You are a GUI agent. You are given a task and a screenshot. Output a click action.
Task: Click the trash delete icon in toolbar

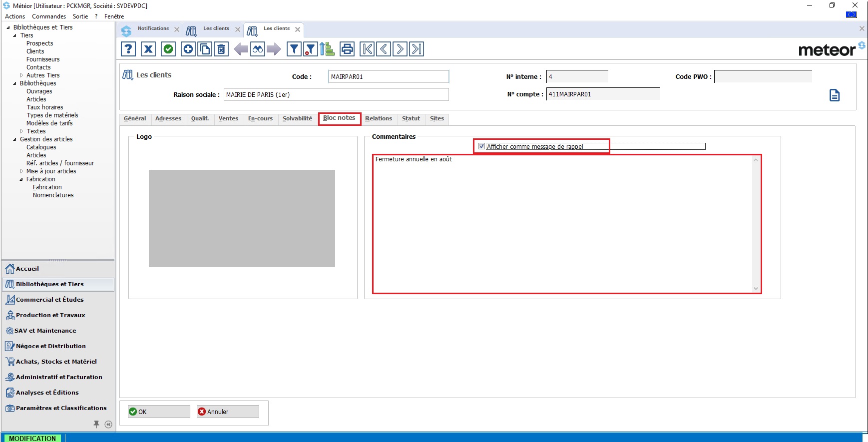tap(221, 49)
